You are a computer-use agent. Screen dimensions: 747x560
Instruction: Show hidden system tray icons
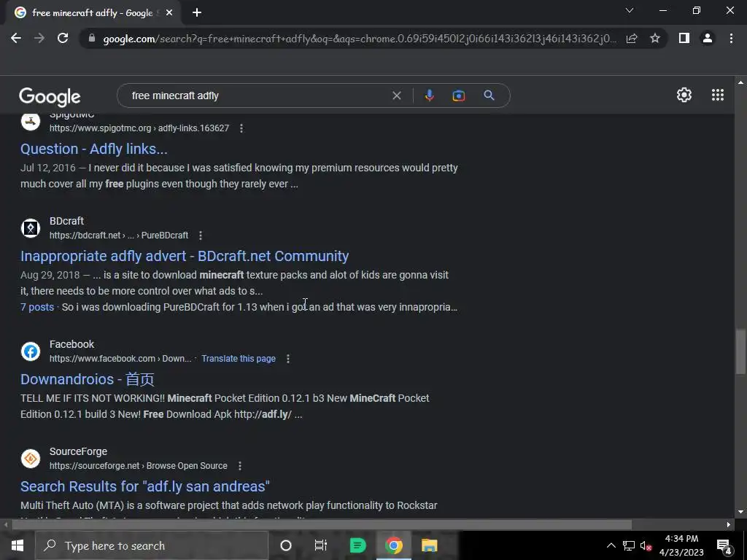(x=611, y=545)
